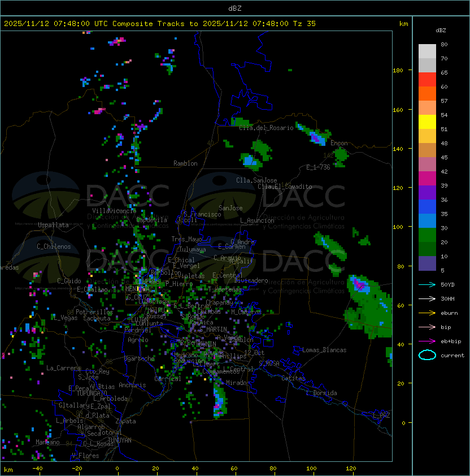Click the 180 km vertical axis tick label
This screenshot has width=470, height=476.
click(398, 71)
